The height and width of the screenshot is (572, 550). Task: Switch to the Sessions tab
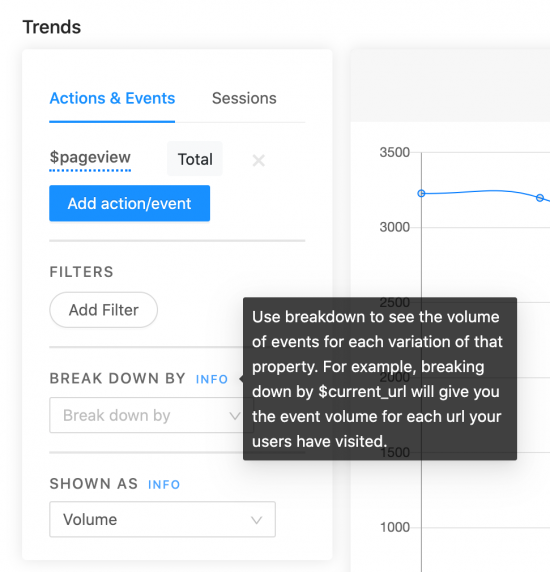coord(244,98)
